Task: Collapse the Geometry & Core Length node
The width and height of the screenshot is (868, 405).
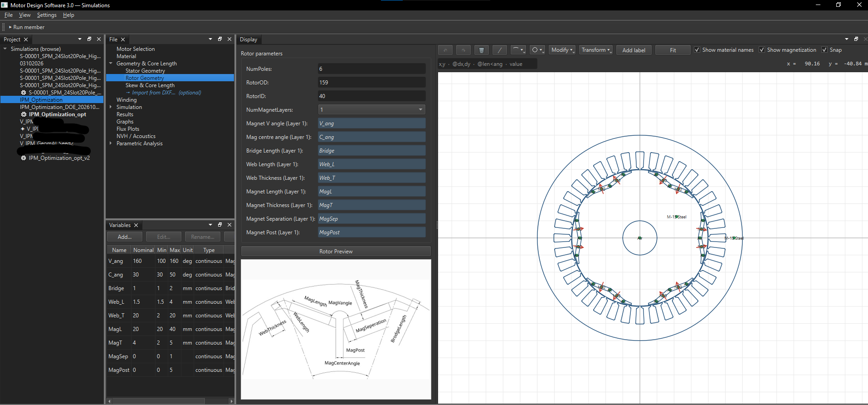Action: [111, 63]
